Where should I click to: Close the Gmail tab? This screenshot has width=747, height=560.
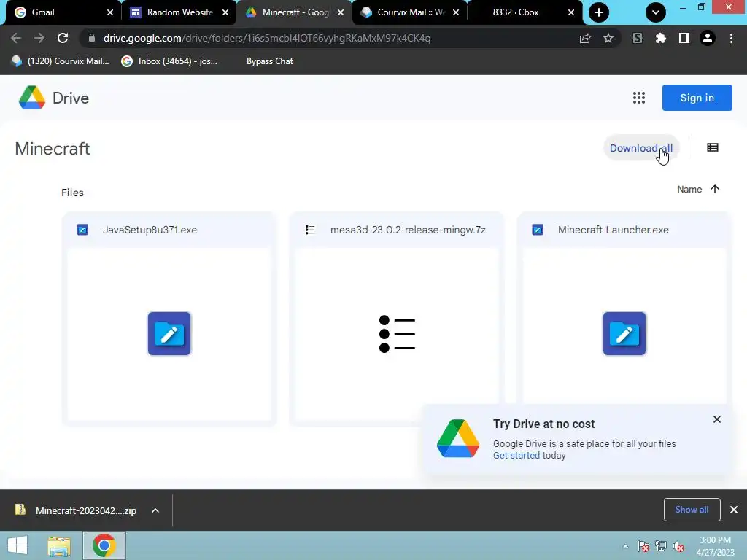tap(110, 12)
